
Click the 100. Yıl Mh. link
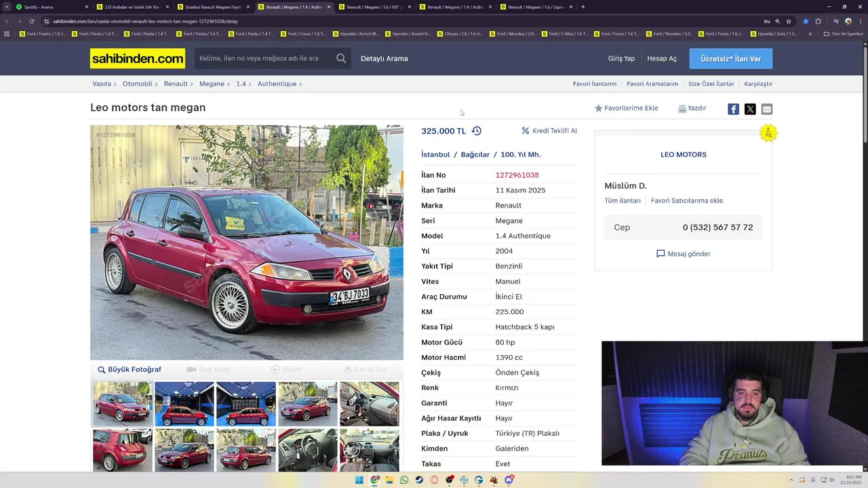tap(521, 155)
